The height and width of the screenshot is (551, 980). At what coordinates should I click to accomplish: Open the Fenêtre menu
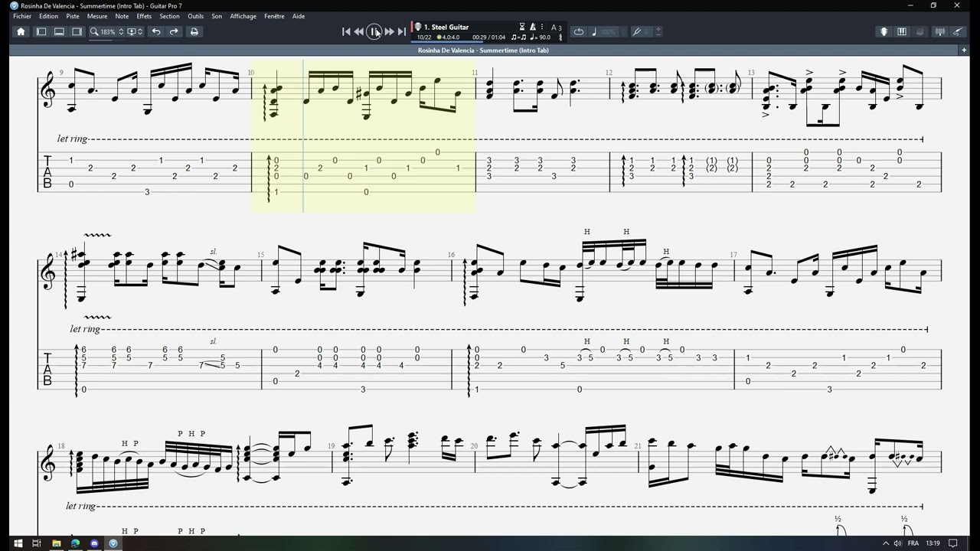point(274,16)
